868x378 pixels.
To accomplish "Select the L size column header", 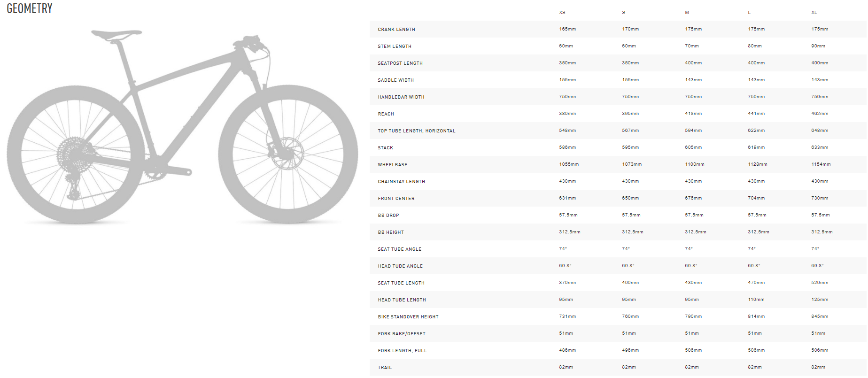I will (x=749, y=13).
